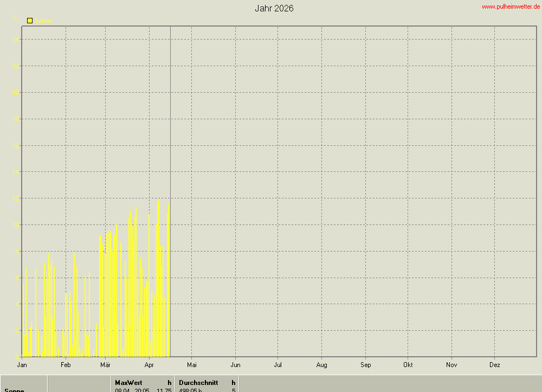Select the Sep label on the axis
This screenshot has height=392, width=542.
pos(365,365)
